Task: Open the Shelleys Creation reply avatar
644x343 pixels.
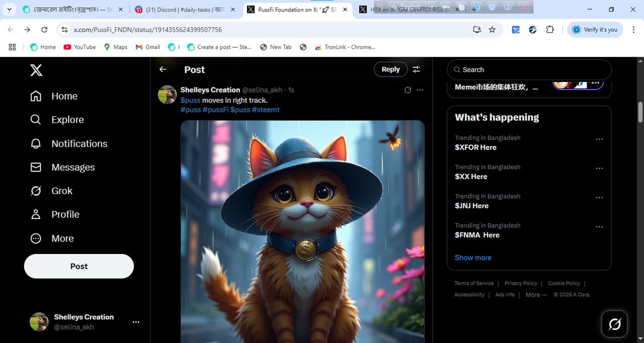Action: [168, 95]
